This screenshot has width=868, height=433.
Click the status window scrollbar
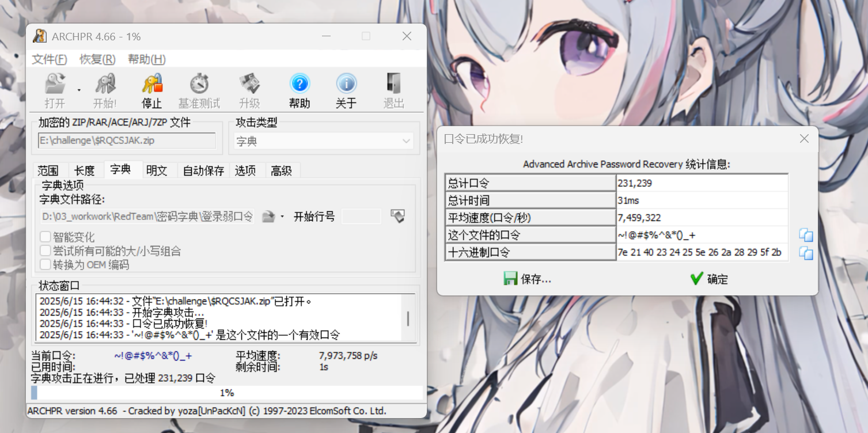[x=408, y=318]
